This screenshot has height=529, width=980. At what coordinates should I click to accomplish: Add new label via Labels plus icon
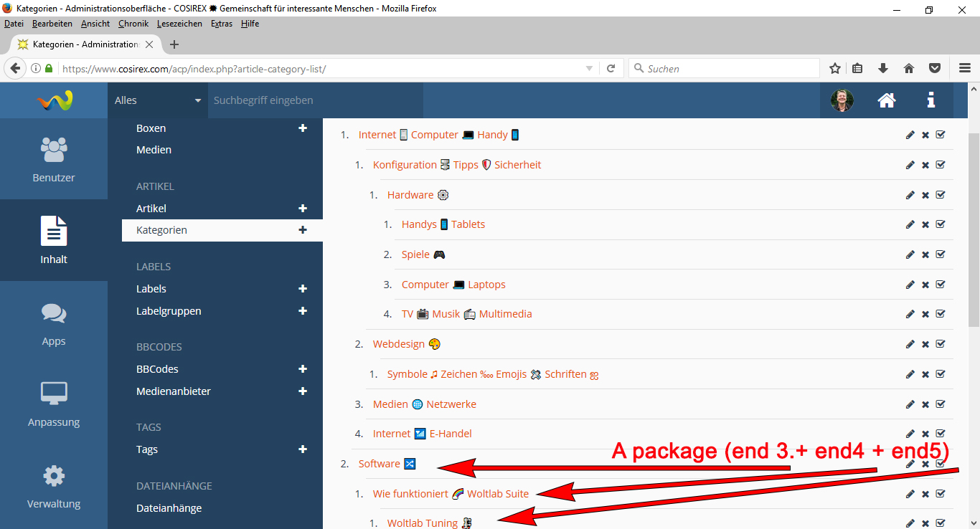click(x=303, y=289)
